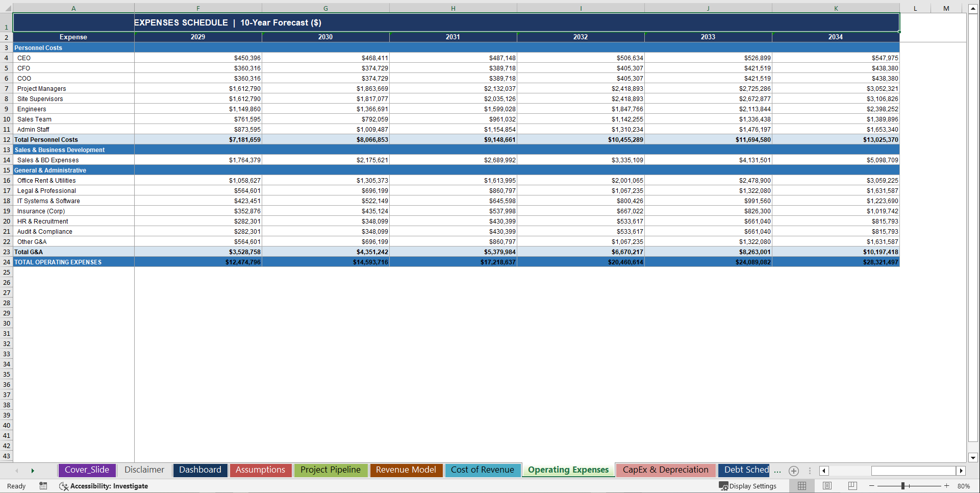Click the macro recording icon in status bar
This screenshot has height=493, width=980.
43,486
